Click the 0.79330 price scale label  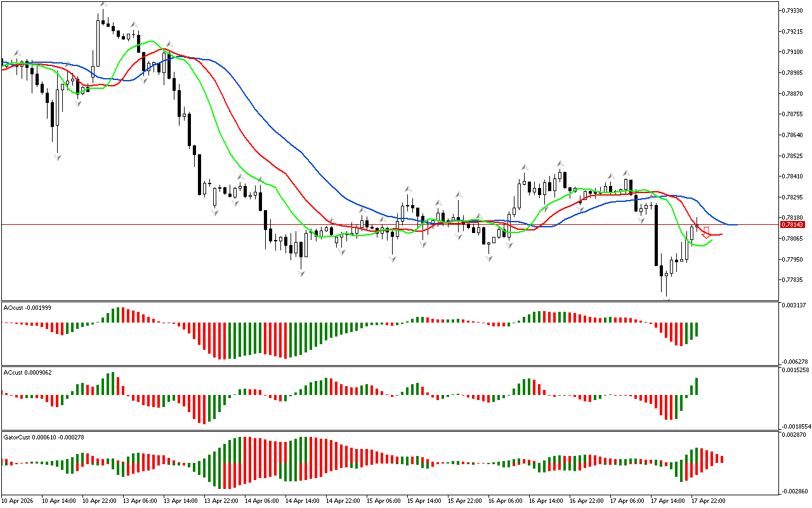794,10
